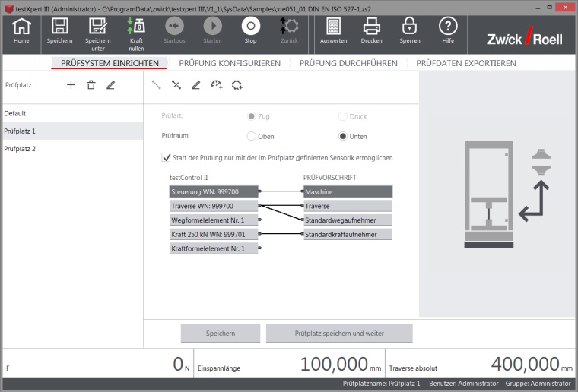Screen dimensions: 578x392
Task: Add a new Prüfplatz with plus icon
Action: pyautogui.click(x=71, y=85)
